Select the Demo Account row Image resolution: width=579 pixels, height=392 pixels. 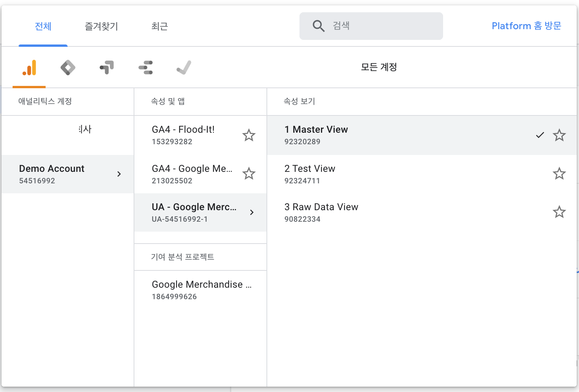pos(68,174)
